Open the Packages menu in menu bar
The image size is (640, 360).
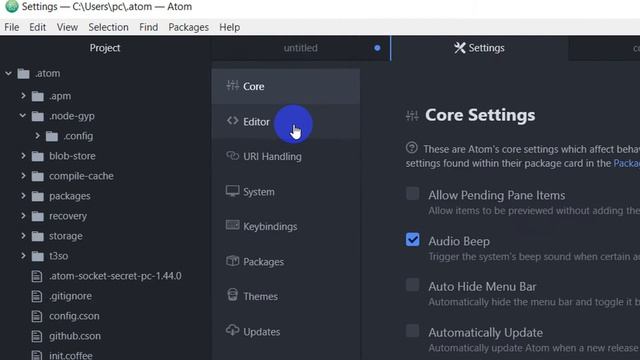189,27
